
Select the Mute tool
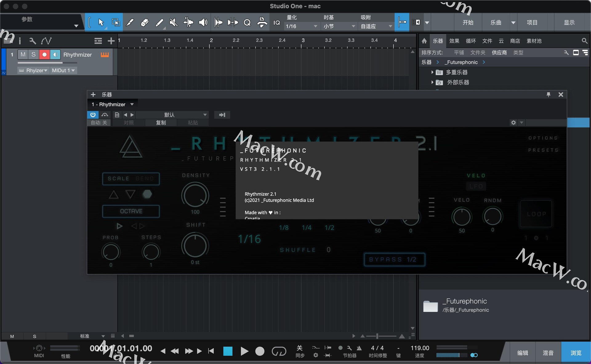tap(174, 22)
